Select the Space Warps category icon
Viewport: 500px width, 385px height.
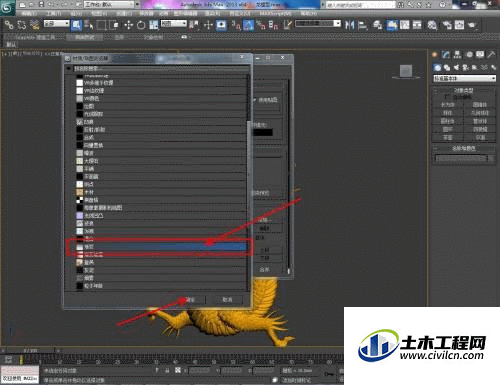(x=484, y=67)
